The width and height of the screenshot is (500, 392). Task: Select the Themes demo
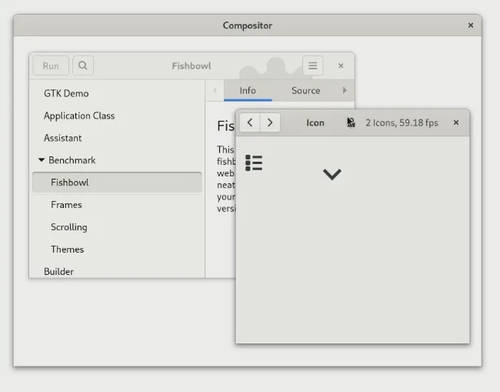click(x=117, y=249)
